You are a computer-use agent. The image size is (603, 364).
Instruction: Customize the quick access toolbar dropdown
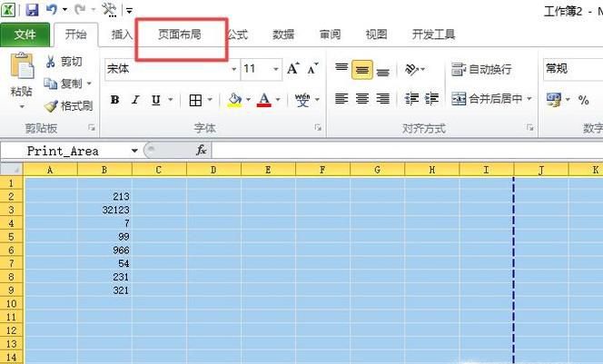click(129, 10)
